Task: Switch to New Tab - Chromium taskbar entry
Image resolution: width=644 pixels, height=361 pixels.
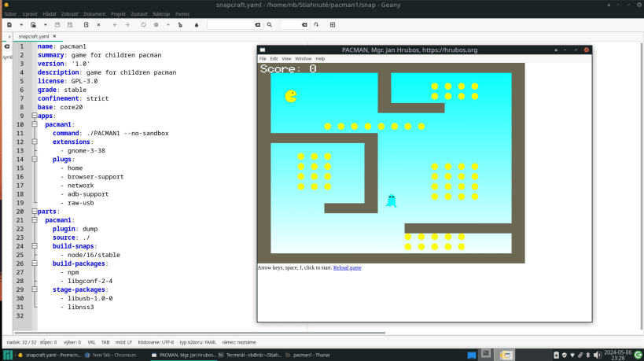Action: (x=110, y=355)
